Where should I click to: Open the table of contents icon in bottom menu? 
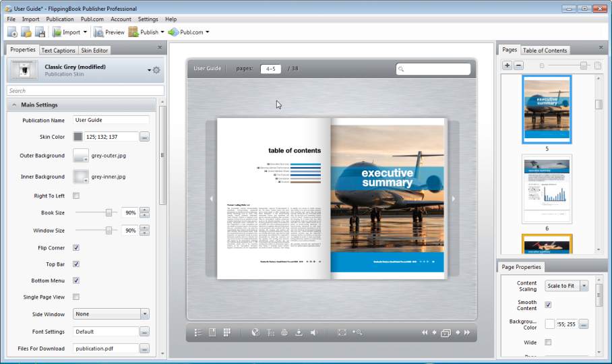198,332
